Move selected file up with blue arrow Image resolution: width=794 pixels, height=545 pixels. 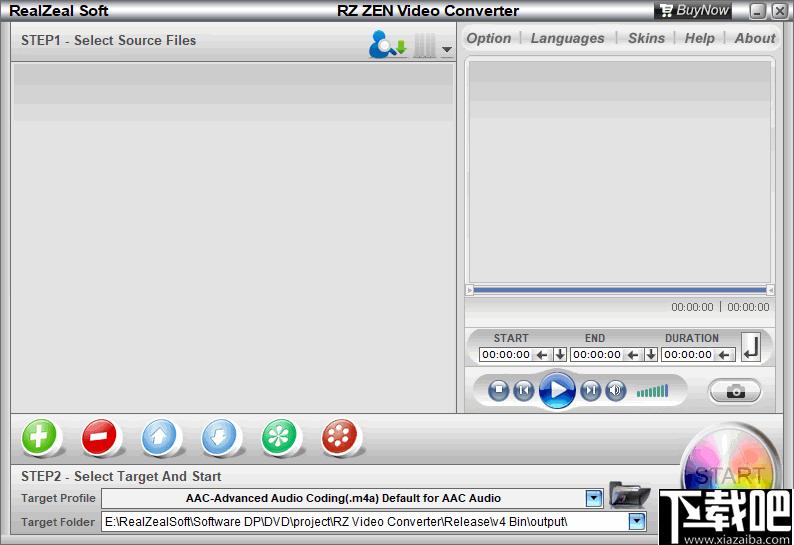tap(159, 437)
